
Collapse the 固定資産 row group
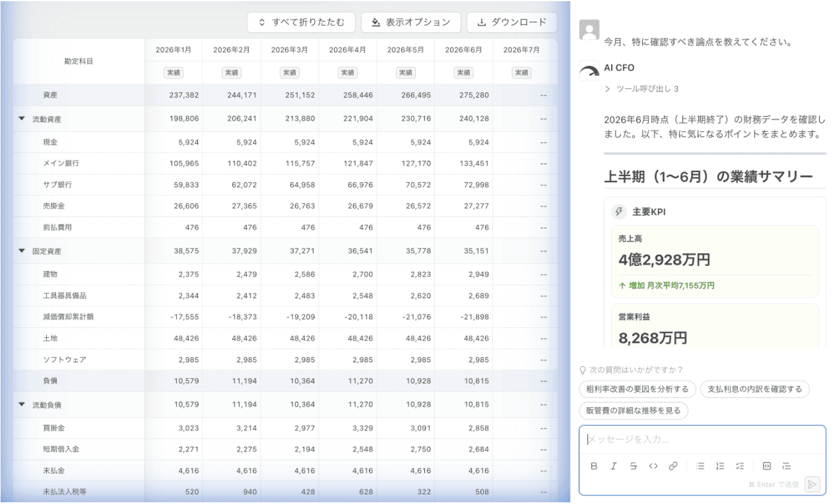[22, 251]
